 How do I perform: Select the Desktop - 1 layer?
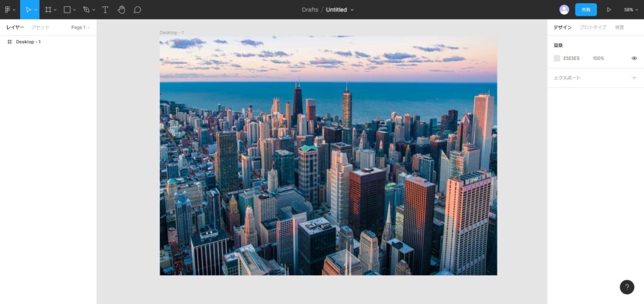(28, 42)
